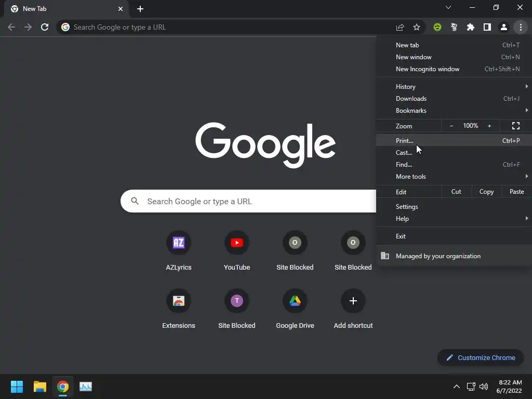Screen dimensions: 532x399
Task: Open the Google Drive shortcut
Action: point(295,309)
